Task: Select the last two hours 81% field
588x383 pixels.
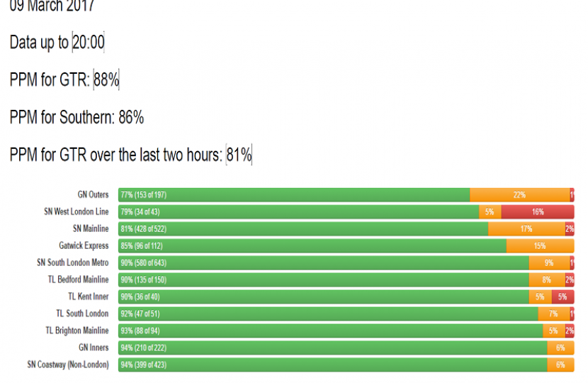Action: (x=239, y=155)
